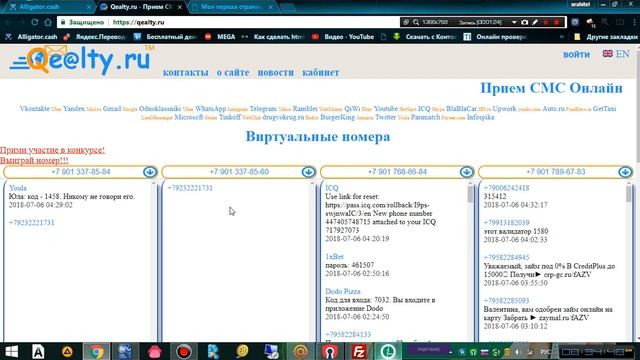Go to browser home page icon

coord(48,22)
